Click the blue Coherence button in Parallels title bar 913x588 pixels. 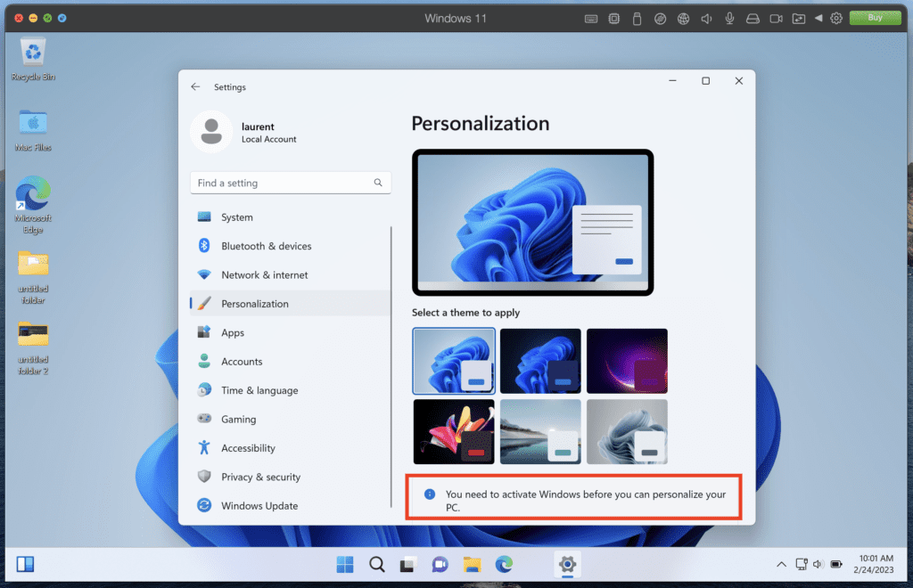pyautogui.click(x=62, y=18)
